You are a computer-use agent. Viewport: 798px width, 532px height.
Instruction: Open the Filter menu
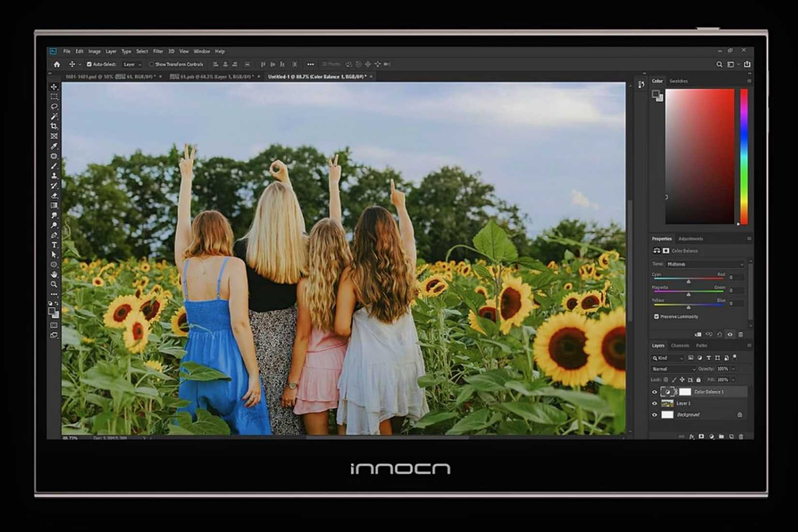158,51
